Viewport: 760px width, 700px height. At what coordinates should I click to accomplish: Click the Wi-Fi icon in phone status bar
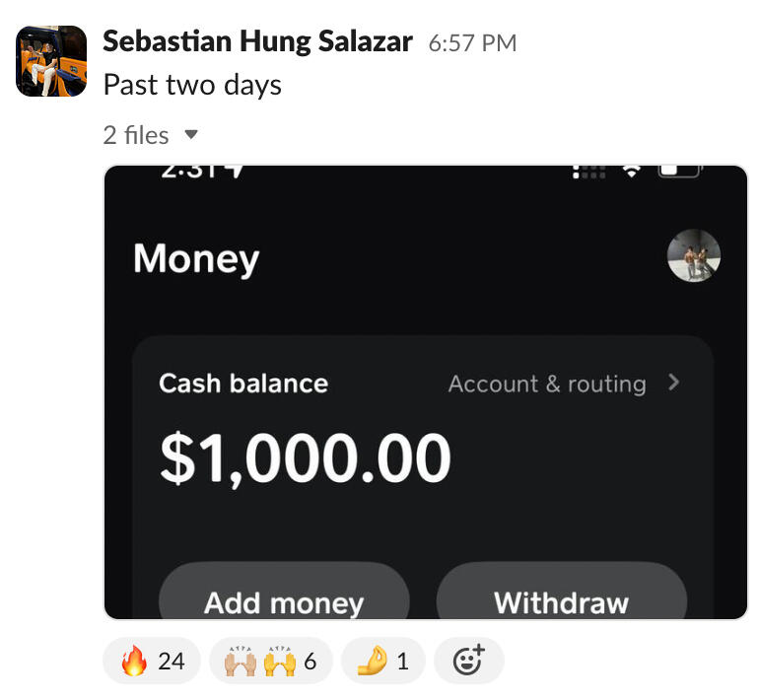pyautogui.click(x=631, y=171)
